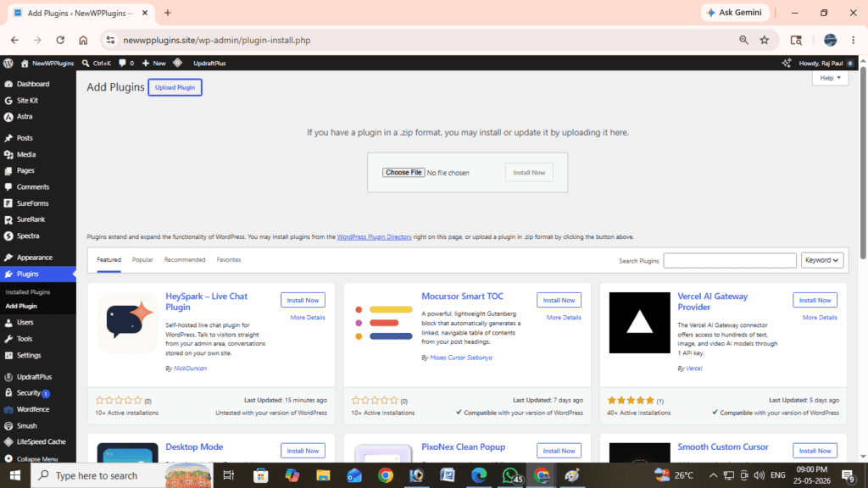Install the Vercel AI Gateway Provider plugin
The image size is (868, 488).
[x=815, y=300]
